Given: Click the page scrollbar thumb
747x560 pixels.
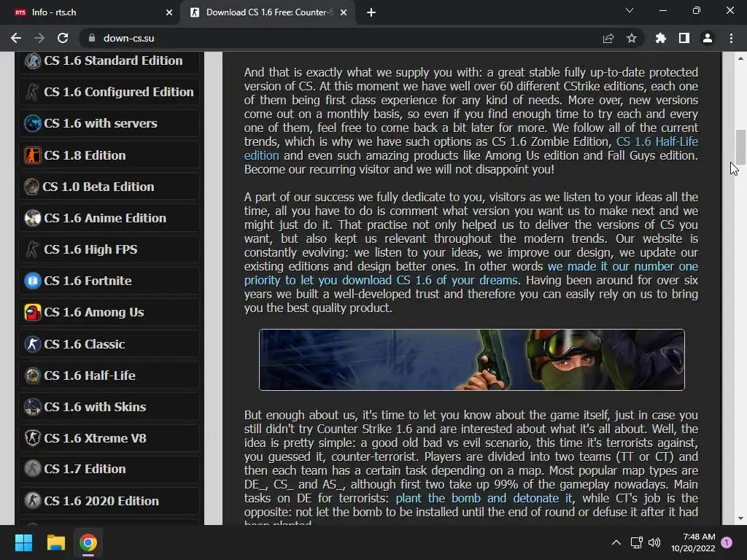Looking at the screenshot, I should 740,147.
